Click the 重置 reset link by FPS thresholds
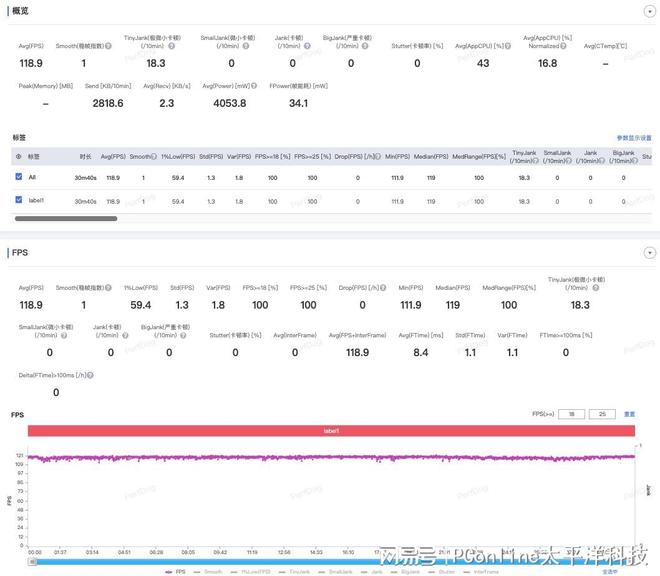Viewport: 660px width, 576px height. (x=629, y=414)
